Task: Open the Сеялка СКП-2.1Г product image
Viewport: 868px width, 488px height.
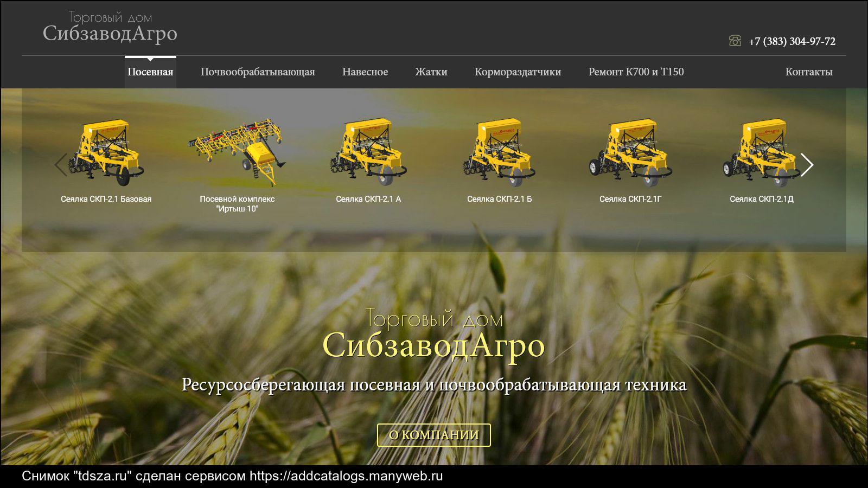Action: coord(630,152)
